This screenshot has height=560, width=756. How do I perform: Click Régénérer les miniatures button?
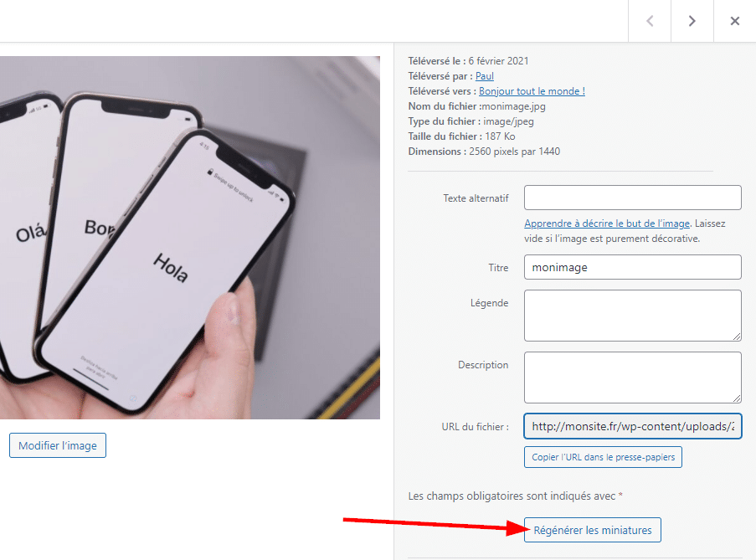point(593,530)
